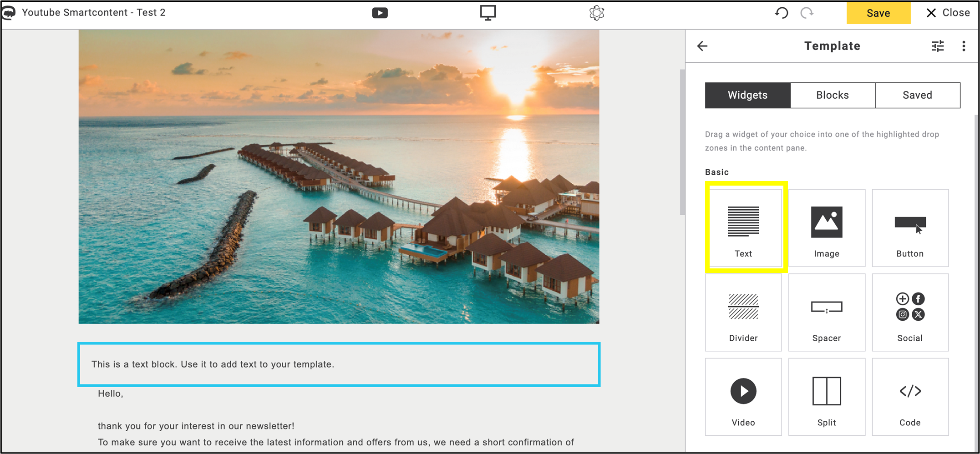Go back using the Template panel arrow
Screen dimensions: 980x454
pyautogui.click(x=702, y=46)
